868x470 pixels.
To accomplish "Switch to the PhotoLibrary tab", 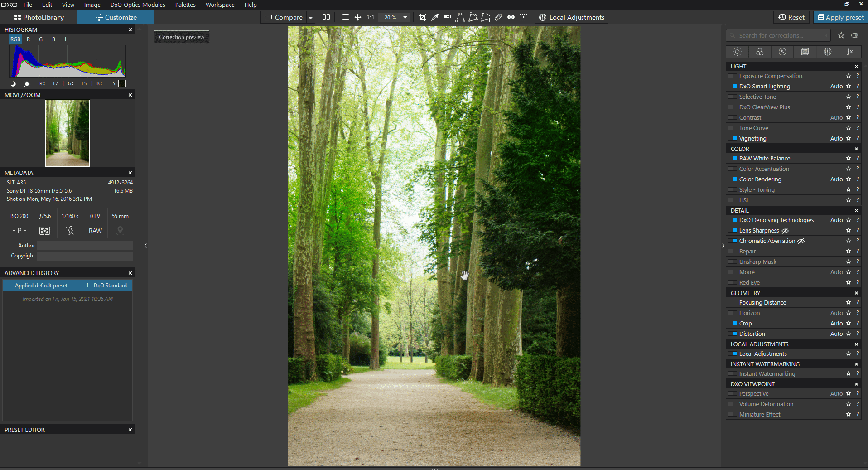I will click(39, 18).
